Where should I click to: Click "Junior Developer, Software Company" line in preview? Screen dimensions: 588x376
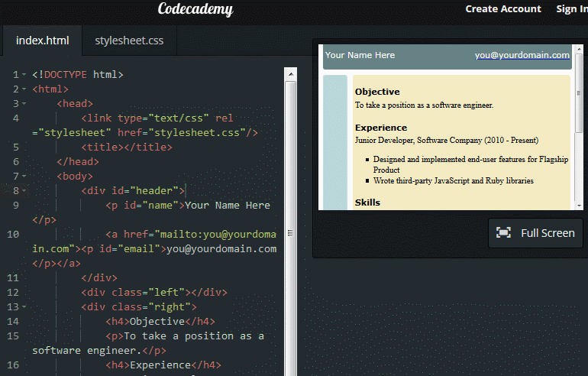(447, 141)
